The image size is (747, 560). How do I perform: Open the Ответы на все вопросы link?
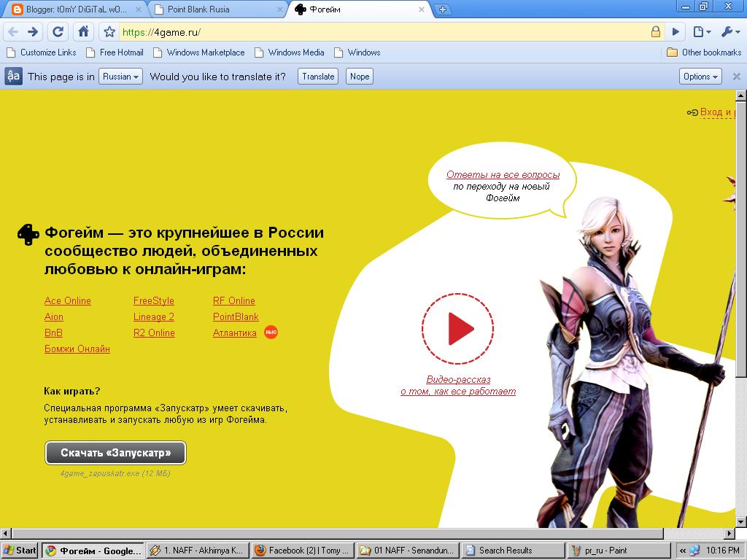(503, 175)
